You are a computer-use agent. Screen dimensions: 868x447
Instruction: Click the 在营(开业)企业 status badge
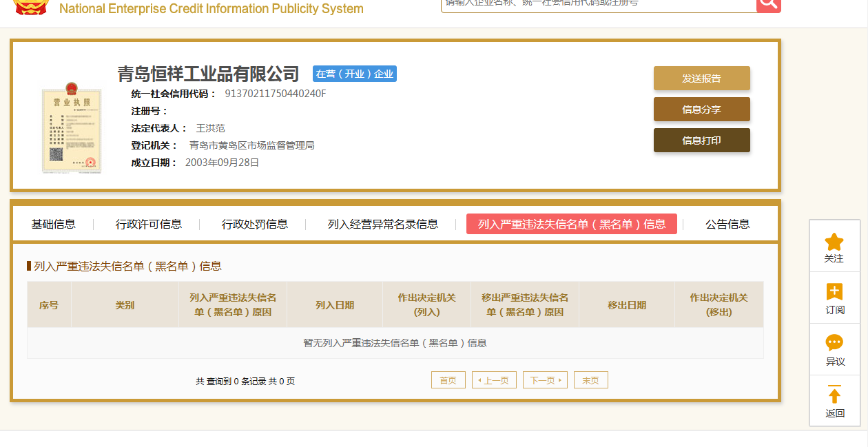tap(355, 74)
